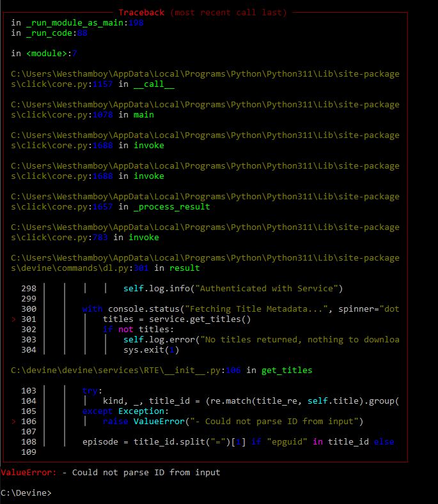The image size is (438, 504).
Task: Click __init__.py line number 106 in path
Action: [233, 370]
